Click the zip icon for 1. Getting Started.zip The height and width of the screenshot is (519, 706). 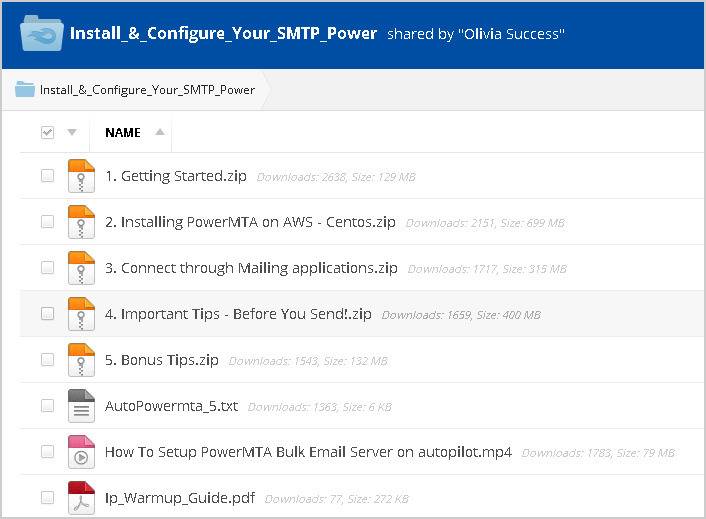click(x=81, y=176)
